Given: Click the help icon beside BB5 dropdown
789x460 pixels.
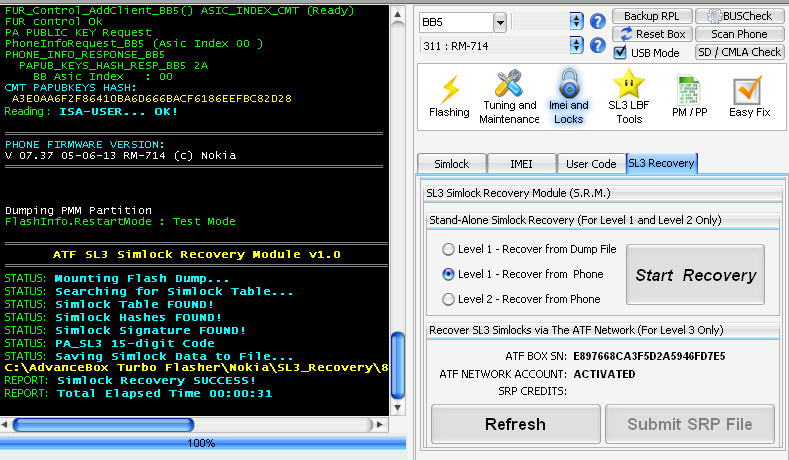Looking at the screenshot, I should tap(598, 21).
